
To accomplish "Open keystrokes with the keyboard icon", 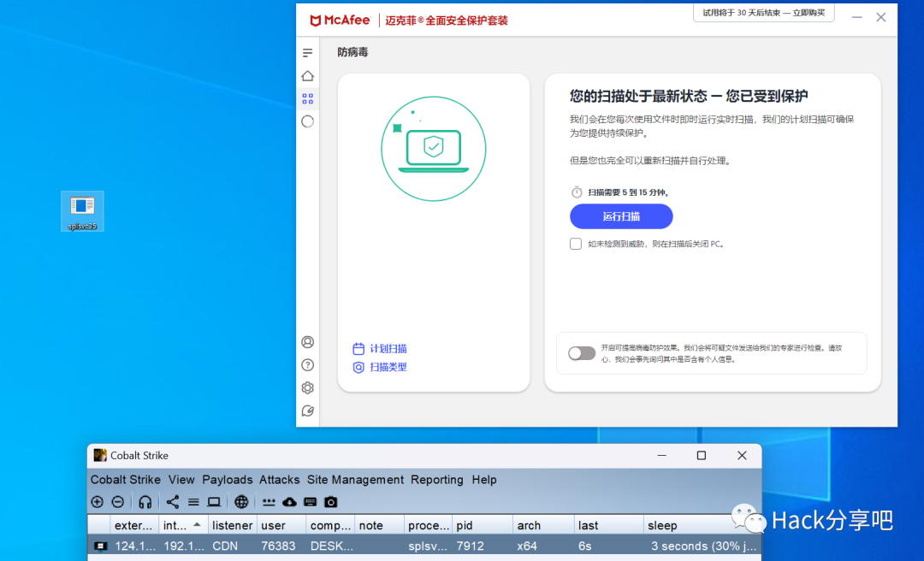I will pyautogui.click(x=310, y=502).
